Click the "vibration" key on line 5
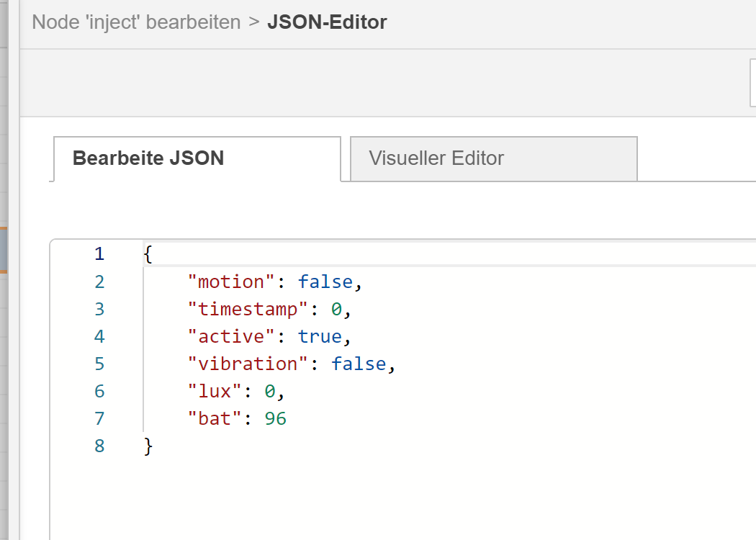This screenshot has width=756, height=540. (248, 364)
